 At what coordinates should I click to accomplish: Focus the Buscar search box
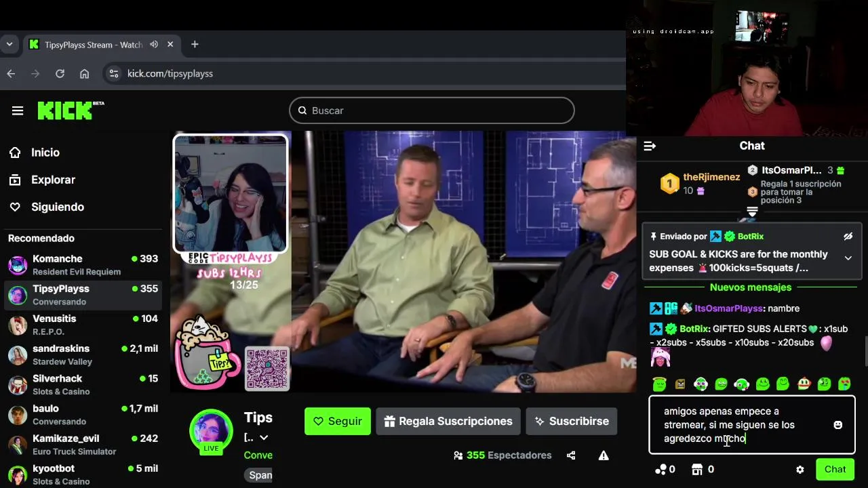[x=432, y=110]
